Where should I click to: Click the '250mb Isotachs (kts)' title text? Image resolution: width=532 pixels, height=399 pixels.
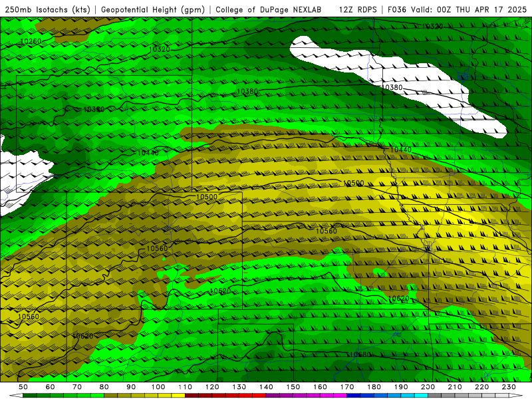(47, 10)
